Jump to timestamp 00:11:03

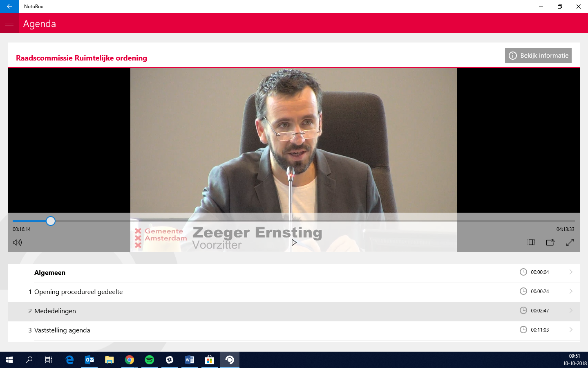pyautogui.click(x=540, y=330)
